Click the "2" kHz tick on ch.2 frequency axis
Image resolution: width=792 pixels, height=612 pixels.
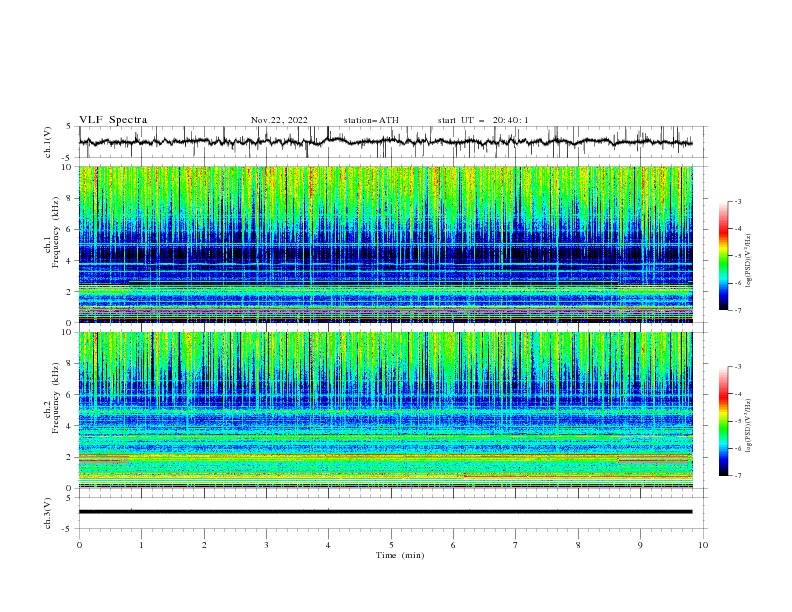70,457
